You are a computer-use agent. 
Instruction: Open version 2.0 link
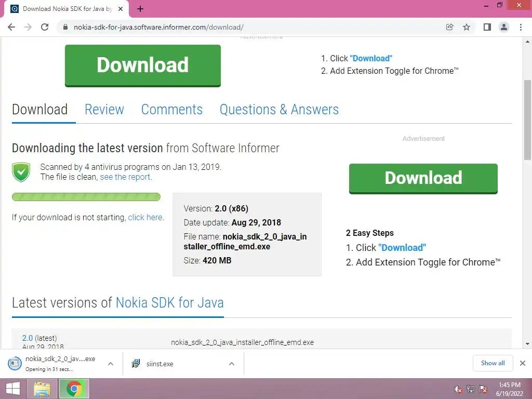pyautogui.click(x=28, y=338)
